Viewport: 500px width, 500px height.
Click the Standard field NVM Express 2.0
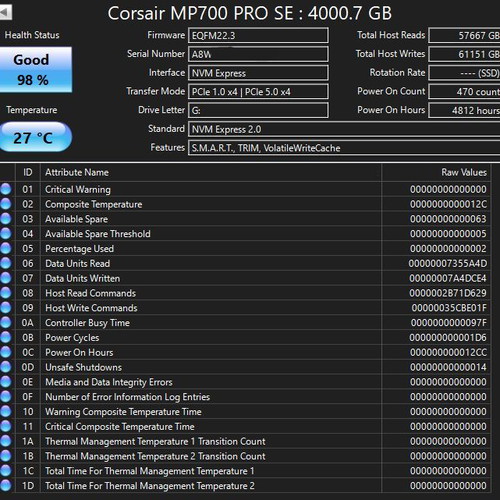pyautogui.click(x=344, y=129)
